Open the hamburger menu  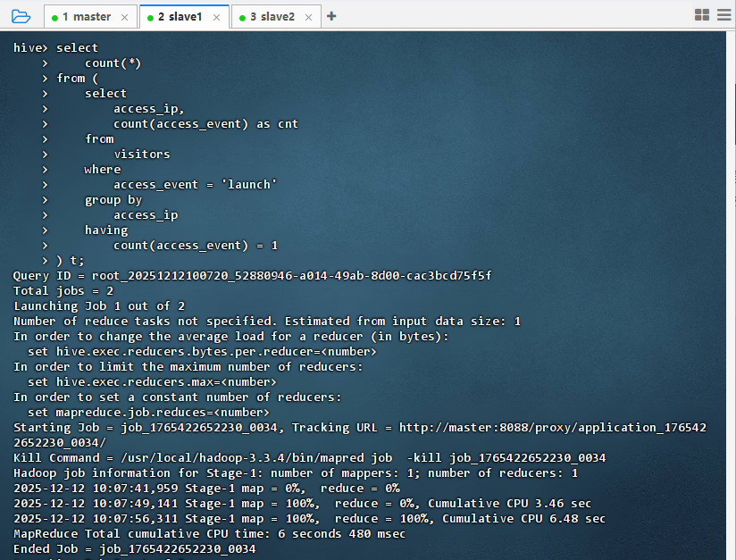click(723, 15)
